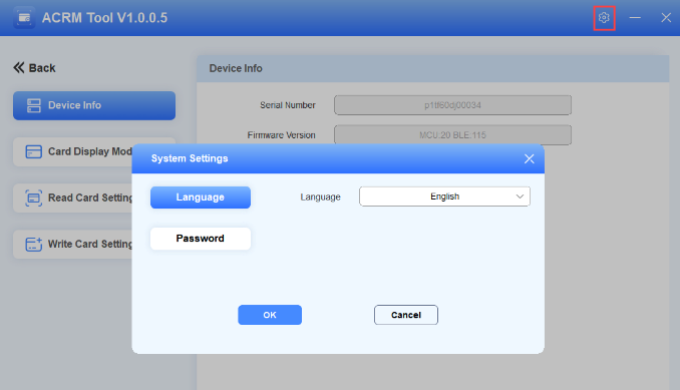Click the Serial Number label
Screen dimensions: 680x390
[288, 105]
